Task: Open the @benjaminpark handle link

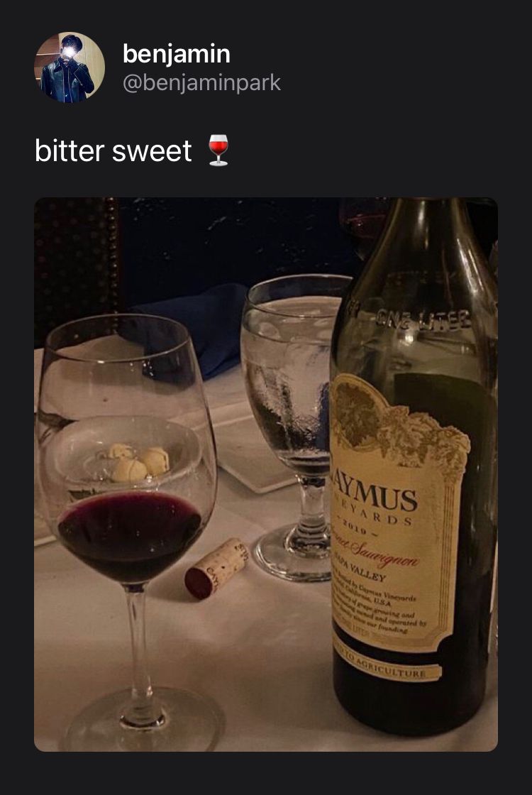Action: point(201,82)
